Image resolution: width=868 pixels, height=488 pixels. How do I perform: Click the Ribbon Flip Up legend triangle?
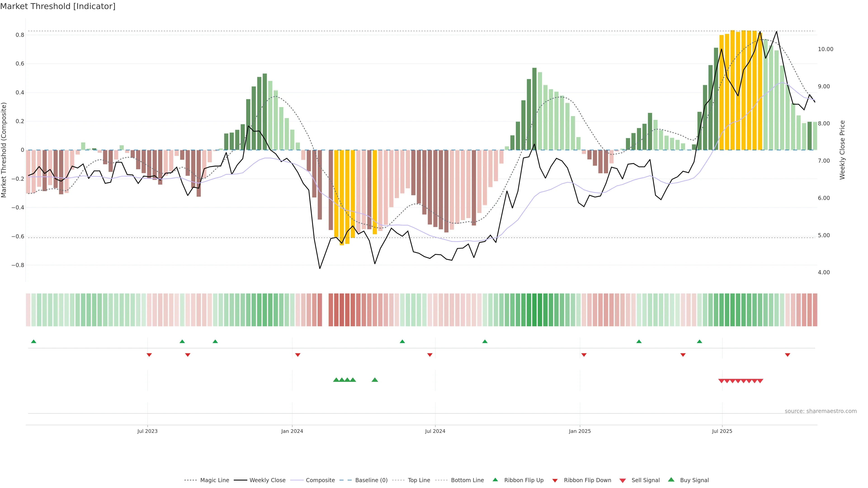click(x=495, y=480)
